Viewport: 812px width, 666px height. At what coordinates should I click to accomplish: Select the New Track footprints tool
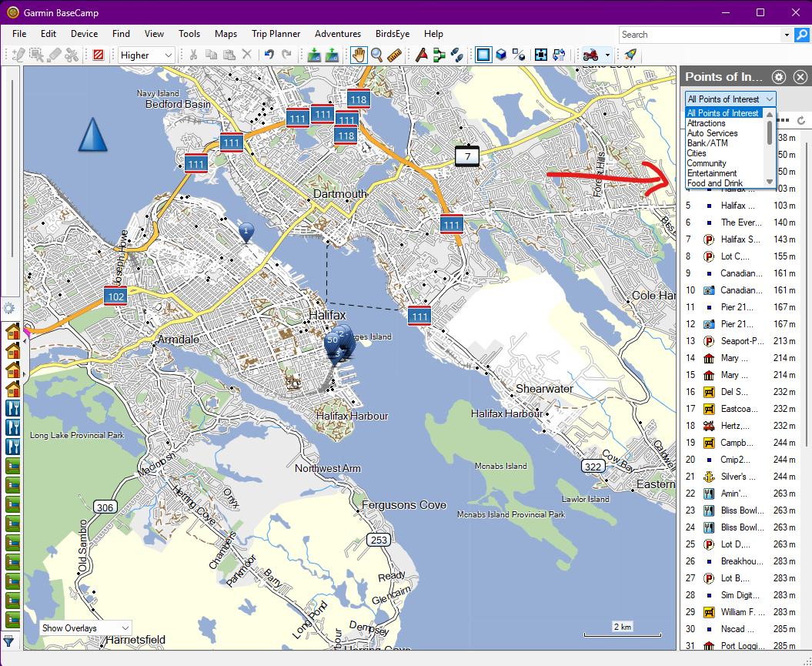(x=456, y=55)
